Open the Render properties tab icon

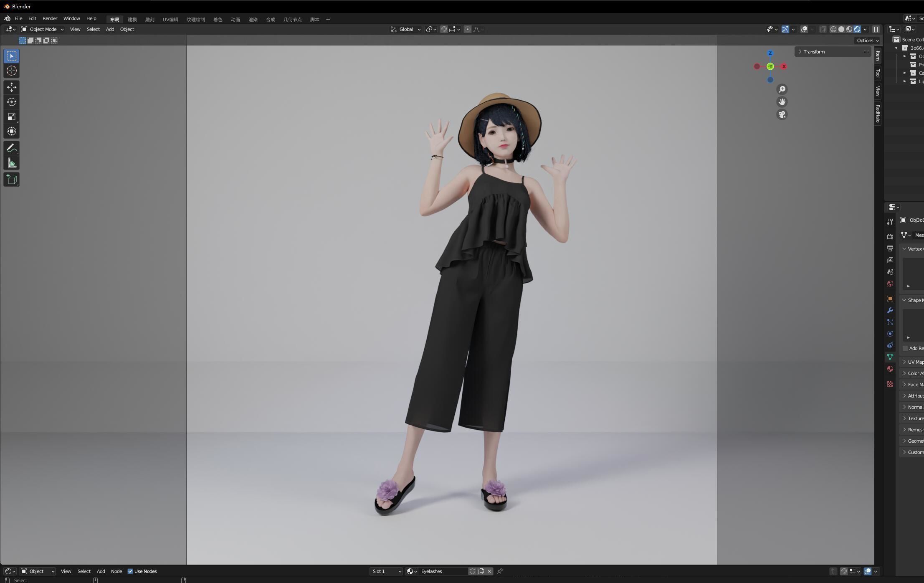coord(890,236)
